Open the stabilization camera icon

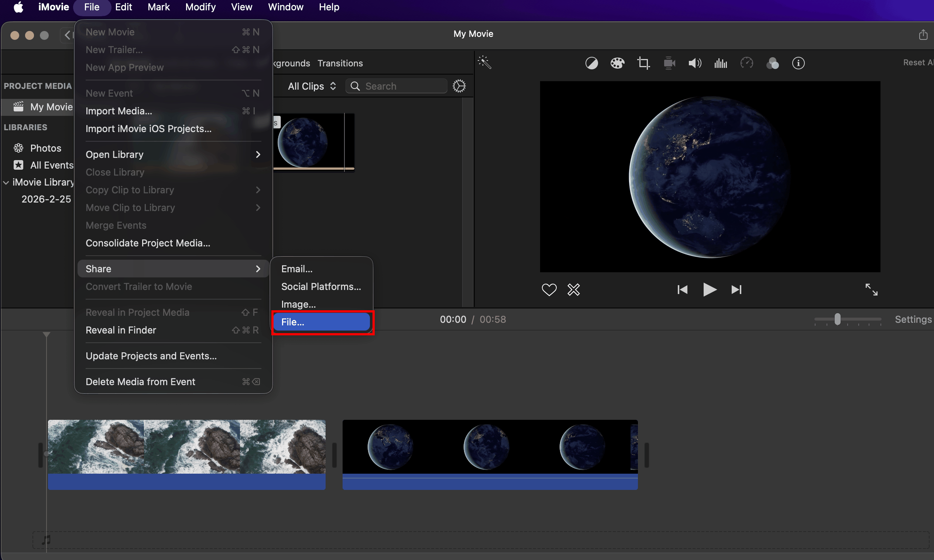coord(669,63)
